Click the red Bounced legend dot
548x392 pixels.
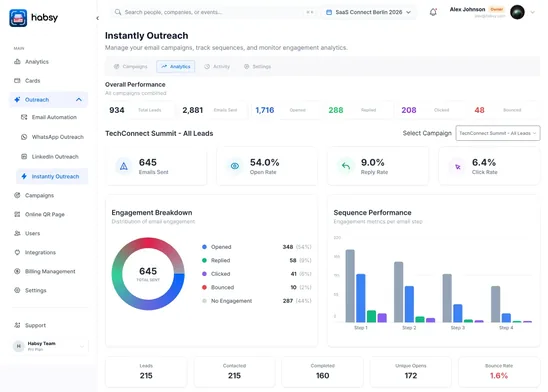click(204, 287)
